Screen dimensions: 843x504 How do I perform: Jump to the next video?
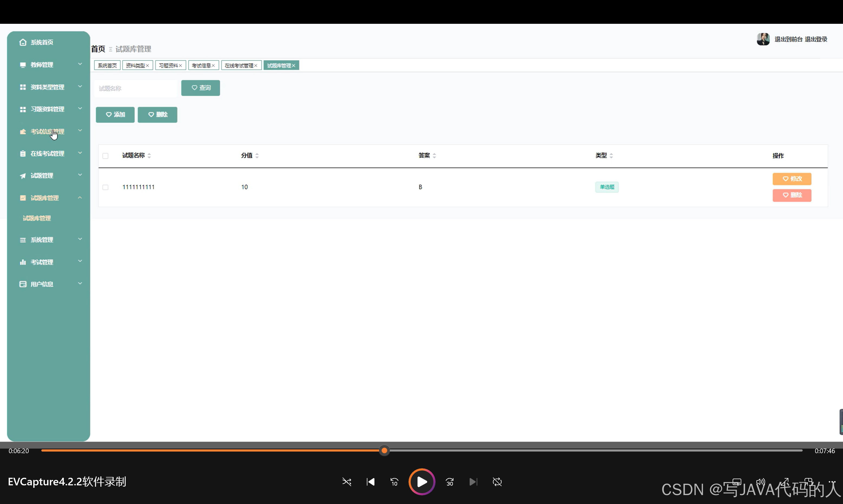[x=473, y=482]
